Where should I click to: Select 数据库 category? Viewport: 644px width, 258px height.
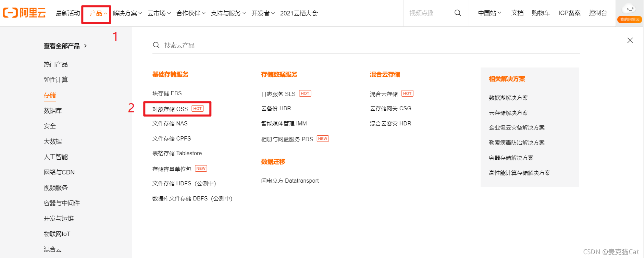53,111
